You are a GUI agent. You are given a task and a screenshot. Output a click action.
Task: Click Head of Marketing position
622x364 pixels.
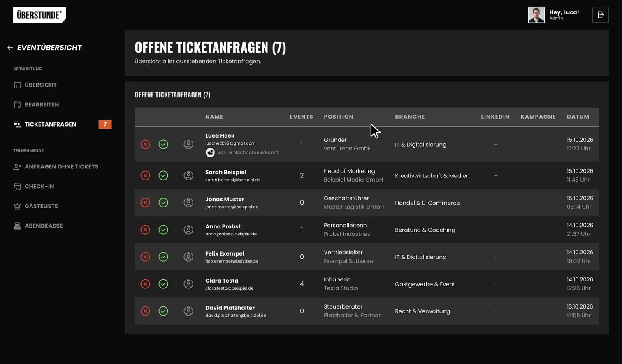point(349,171)
